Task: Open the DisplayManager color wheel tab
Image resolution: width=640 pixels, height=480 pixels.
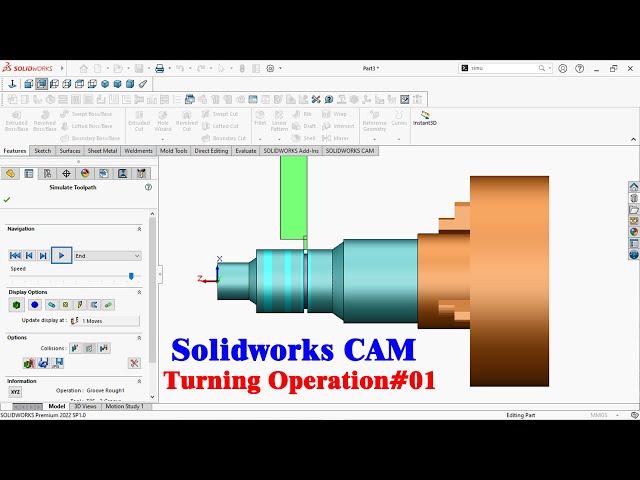Action: [85, 173]
